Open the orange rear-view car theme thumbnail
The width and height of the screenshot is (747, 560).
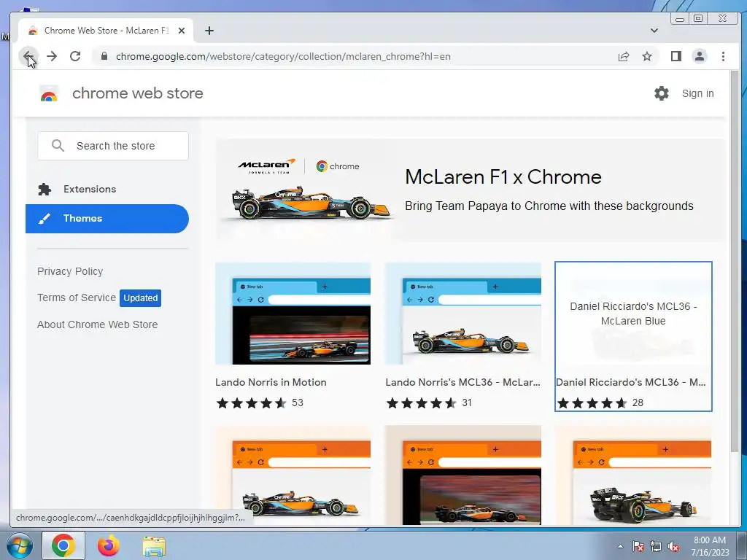coord(633,475)
